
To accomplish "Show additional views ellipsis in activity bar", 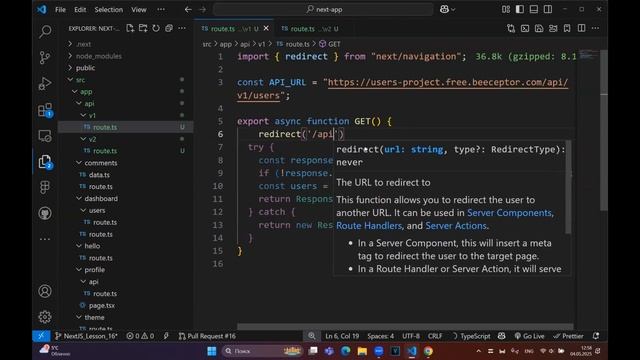I will click(x=45, y=239).
